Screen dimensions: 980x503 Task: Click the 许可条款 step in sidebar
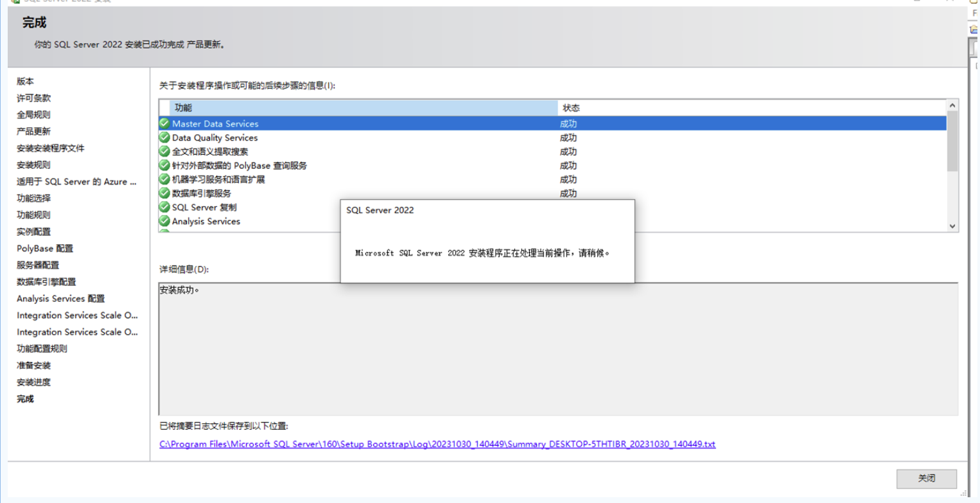tap(34, 98)
